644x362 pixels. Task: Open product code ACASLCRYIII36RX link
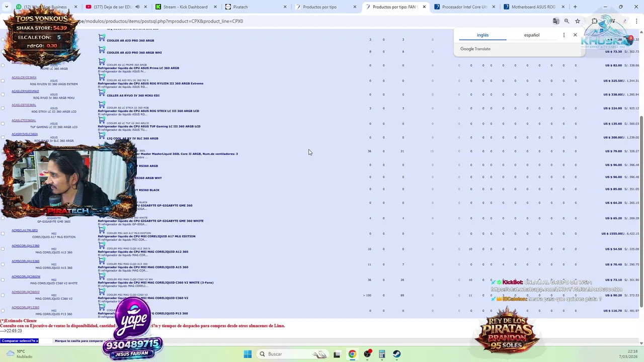(24, 77)
